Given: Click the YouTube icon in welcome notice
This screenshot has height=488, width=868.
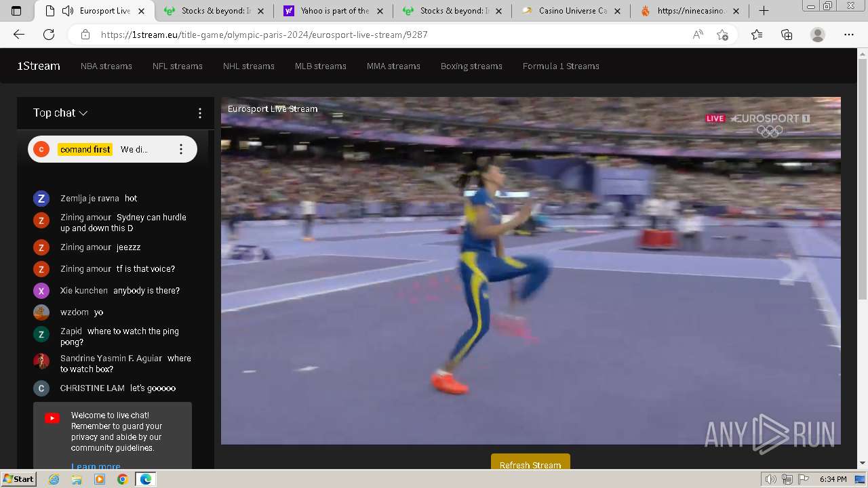Looking at the screenshot, I should coord(52,418).
